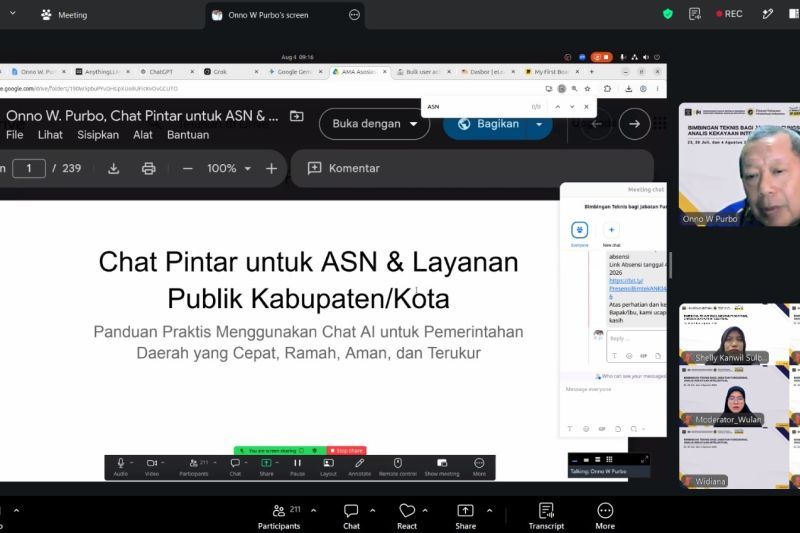Select the Meeting tab

pos(64,15)
